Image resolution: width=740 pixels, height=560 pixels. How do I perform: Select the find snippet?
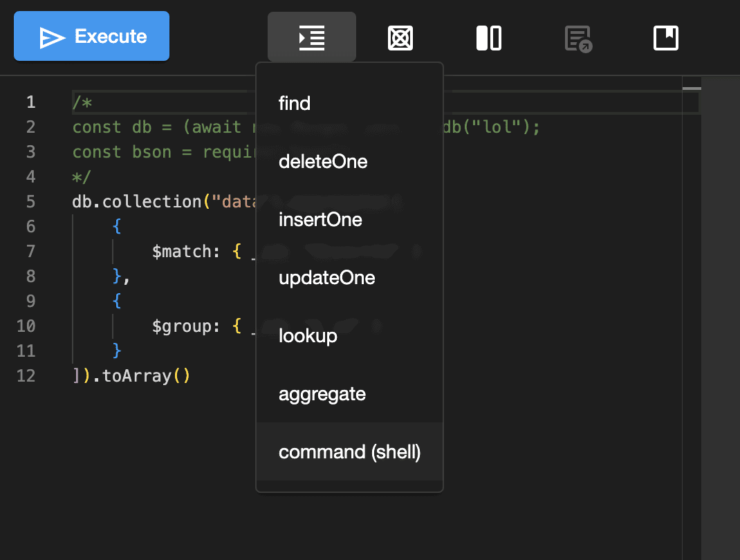tap(295, 104)
